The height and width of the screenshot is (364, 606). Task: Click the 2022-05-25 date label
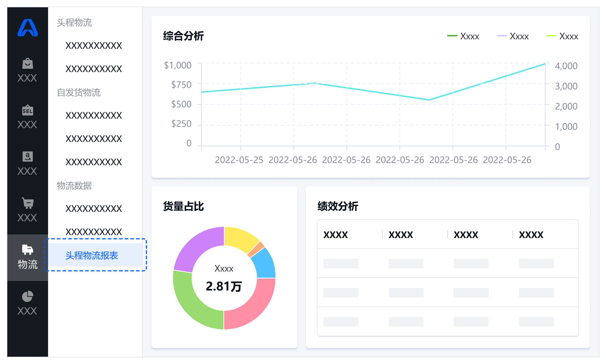point(239,160)
